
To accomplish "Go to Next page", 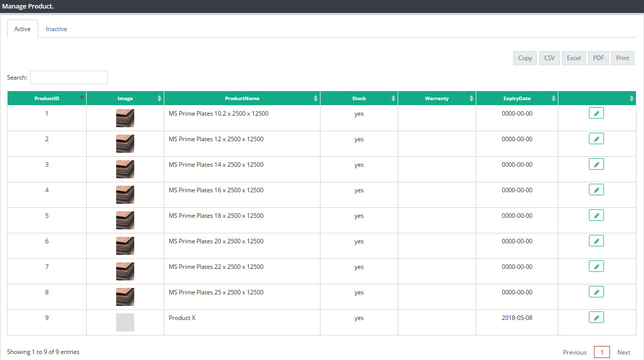I will (623, 352).
